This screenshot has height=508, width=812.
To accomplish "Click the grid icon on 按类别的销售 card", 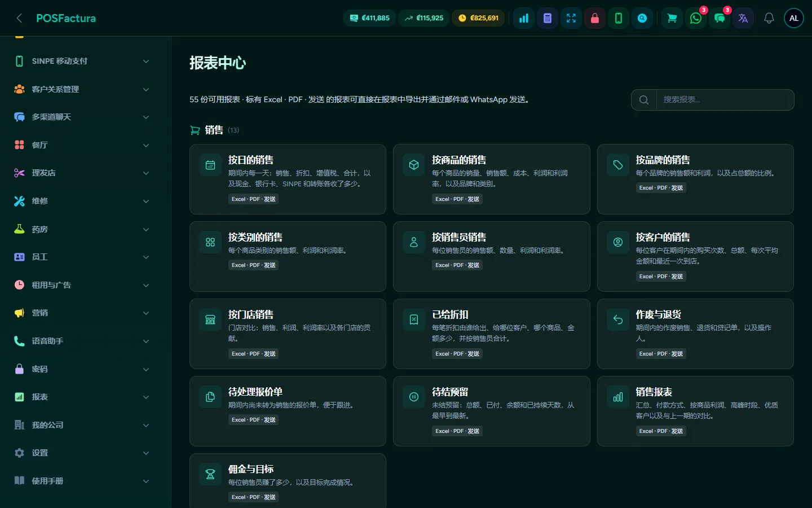I will point(210,242).
